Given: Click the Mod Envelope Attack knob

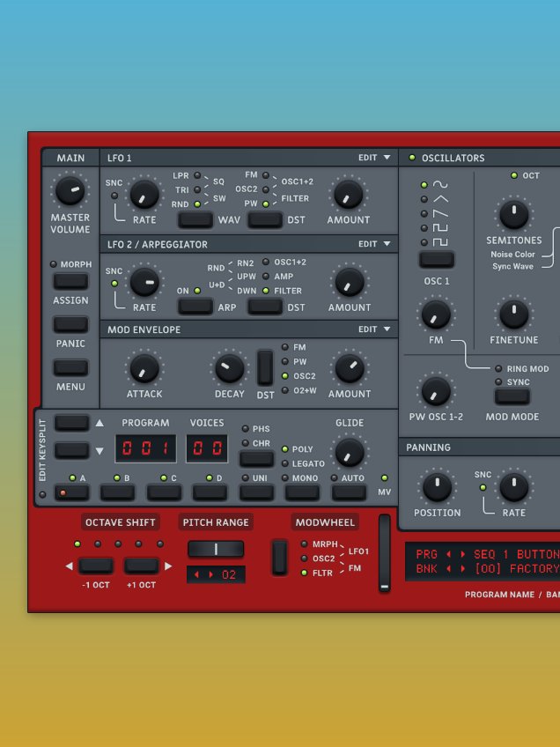Looking at the screenshot, I should point(144,369).
